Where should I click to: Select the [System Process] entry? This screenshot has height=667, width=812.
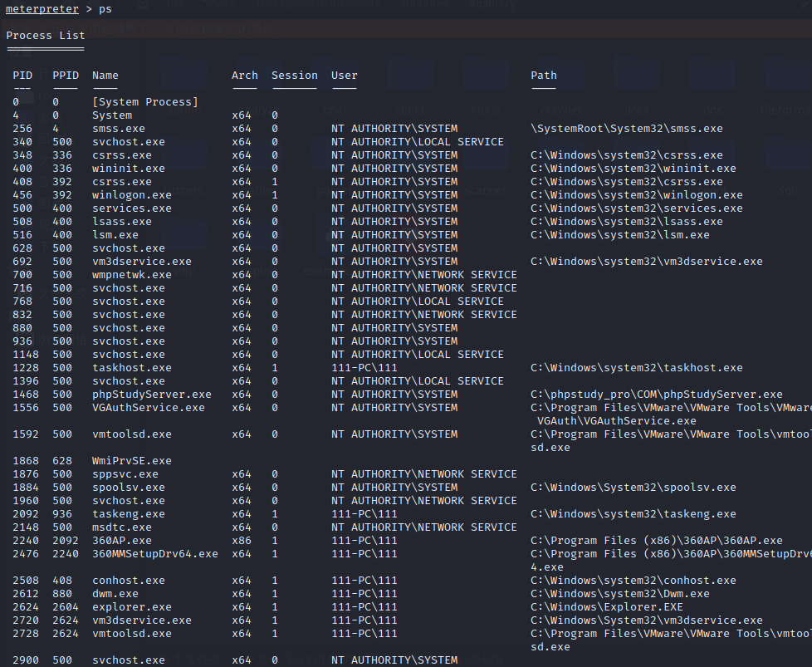pos(145,101)
